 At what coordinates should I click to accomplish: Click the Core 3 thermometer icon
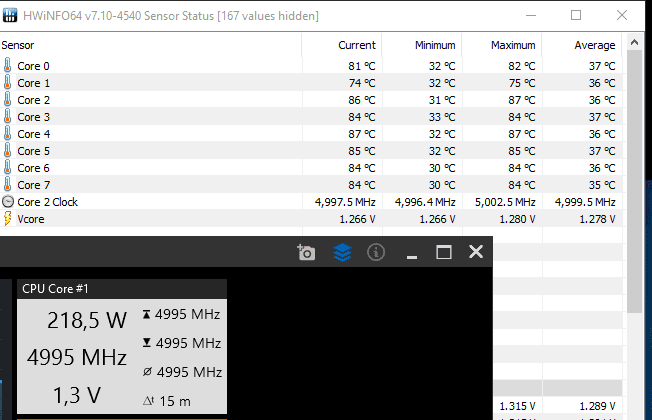coord(7,117)
